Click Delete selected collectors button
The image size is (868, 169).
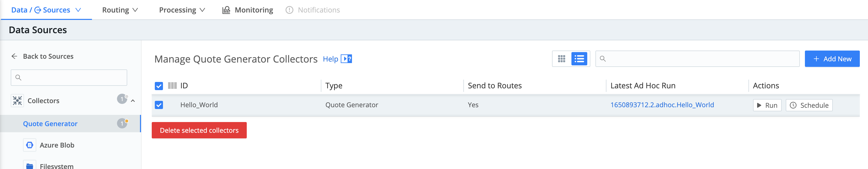(x=199, y=130)
